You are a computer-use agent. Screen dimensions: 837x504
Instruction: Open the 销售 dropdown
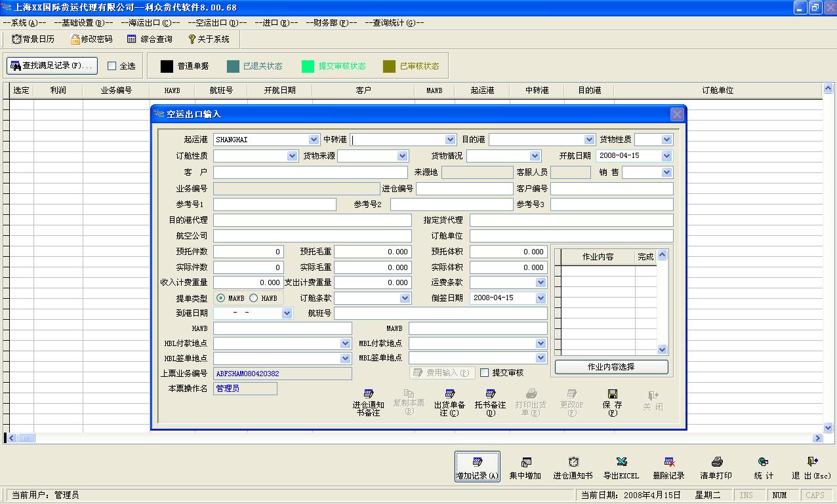coord(667,172)
